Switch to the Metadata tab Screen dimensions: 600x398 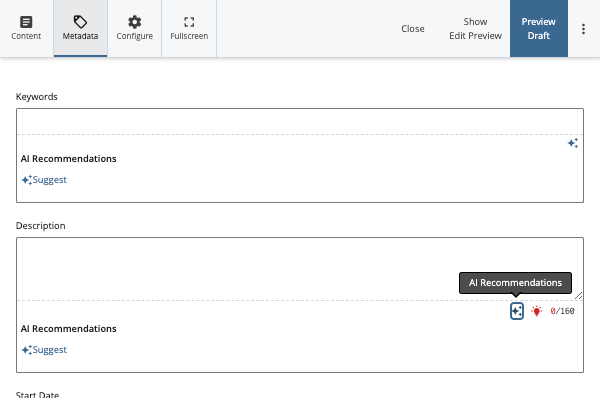80,28
